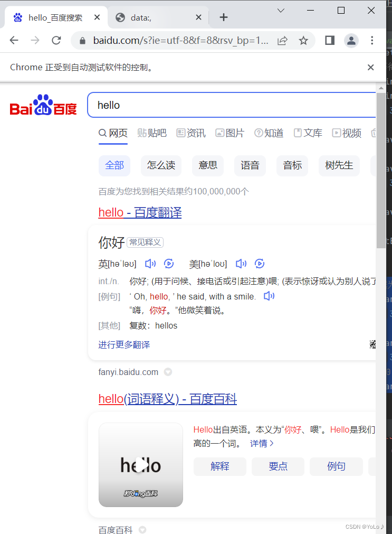Switch to 知道 search tab

click(x=269, y=133)
